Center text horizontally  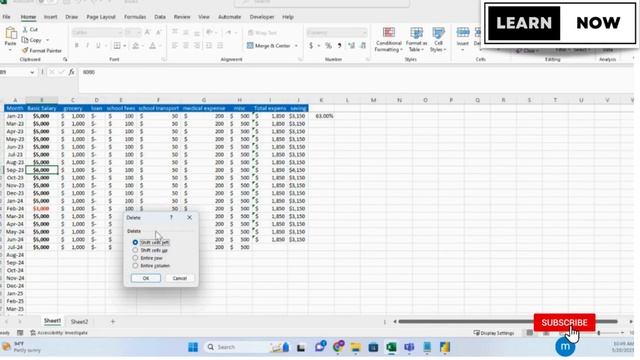[x=186, y=46]
